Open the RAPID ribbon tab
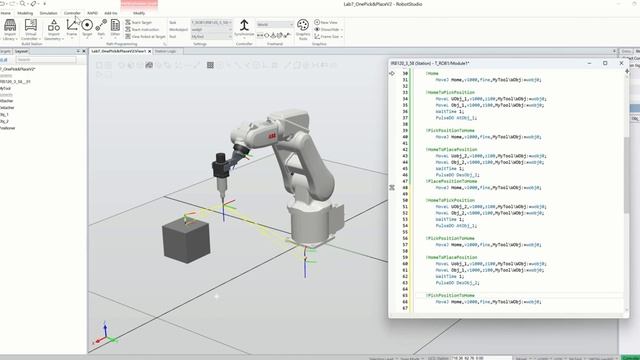This screenshot has width=640, height=360. tap(92, 13)
